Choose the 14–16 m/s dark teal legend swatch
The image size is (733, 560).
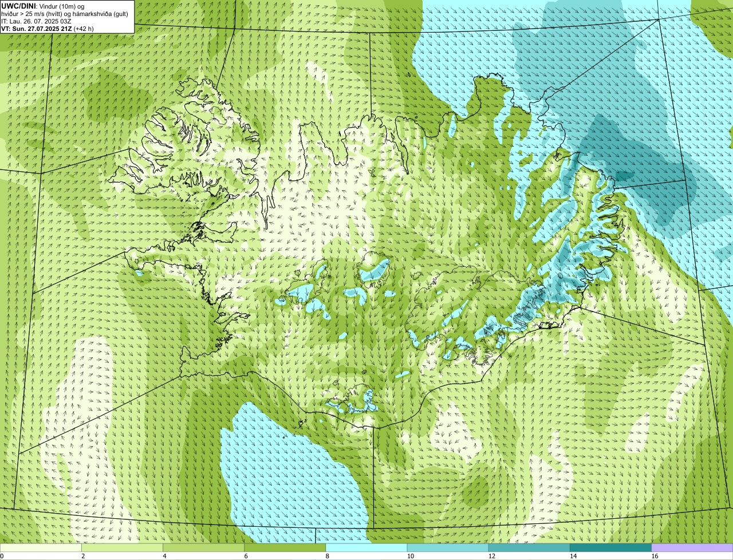point(611,548)
